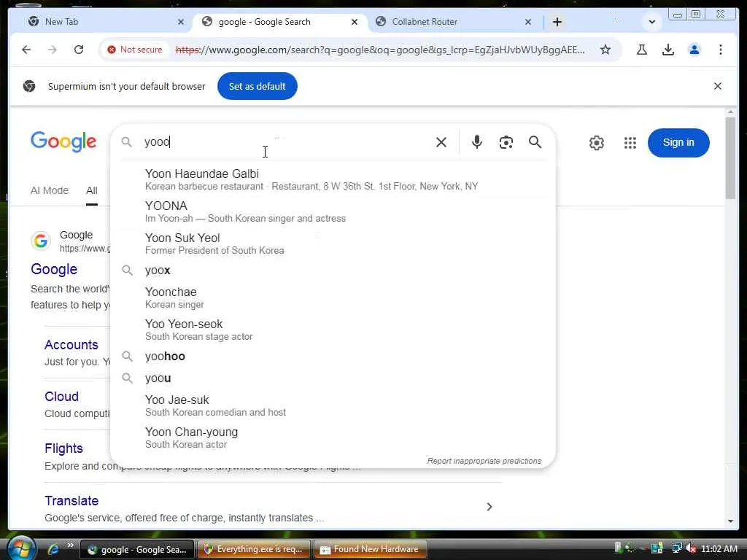Screen dimensions: 747x560
Task: Click the Sign in button
Action: [x=678, y=142]
